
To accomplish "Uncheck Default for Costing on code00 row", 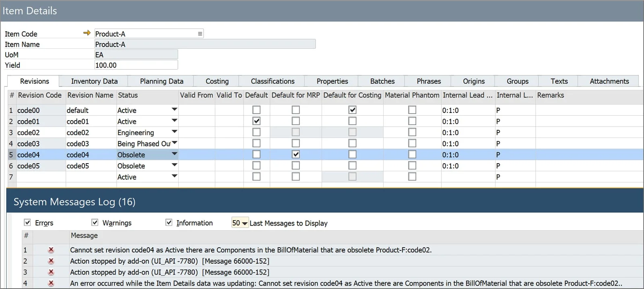I will 352,110.
